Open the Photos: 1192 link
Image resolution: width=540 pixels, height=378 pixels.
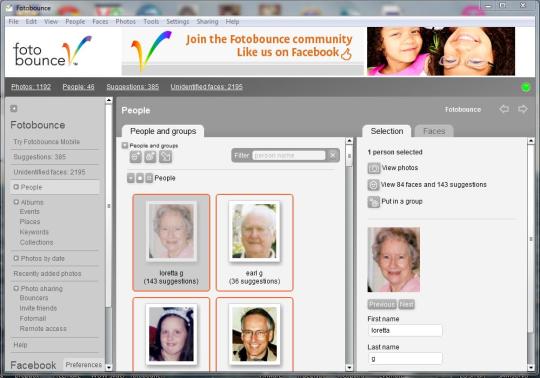tap(31, 87)
